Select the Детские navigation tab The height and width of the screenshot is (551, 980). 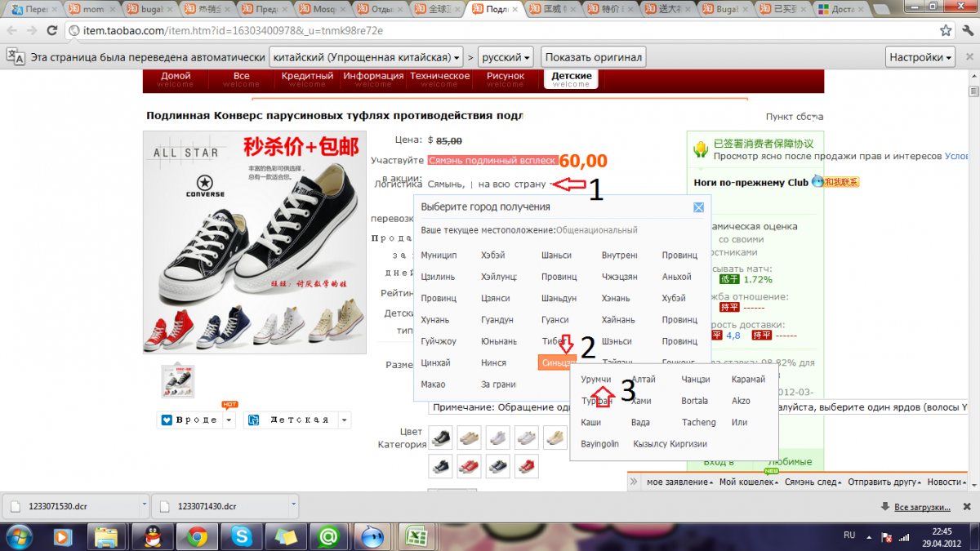pos(571,79)
